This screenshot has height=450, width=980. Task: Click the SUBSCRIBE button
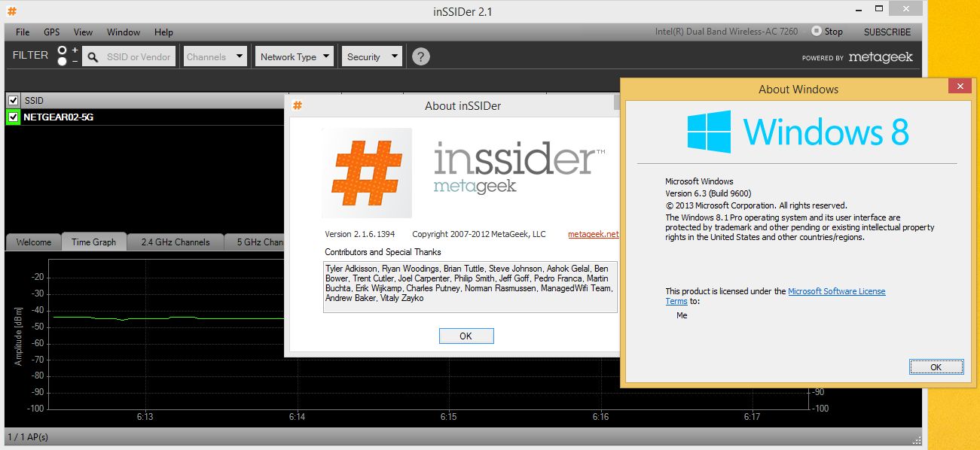[x=887, y=32]
